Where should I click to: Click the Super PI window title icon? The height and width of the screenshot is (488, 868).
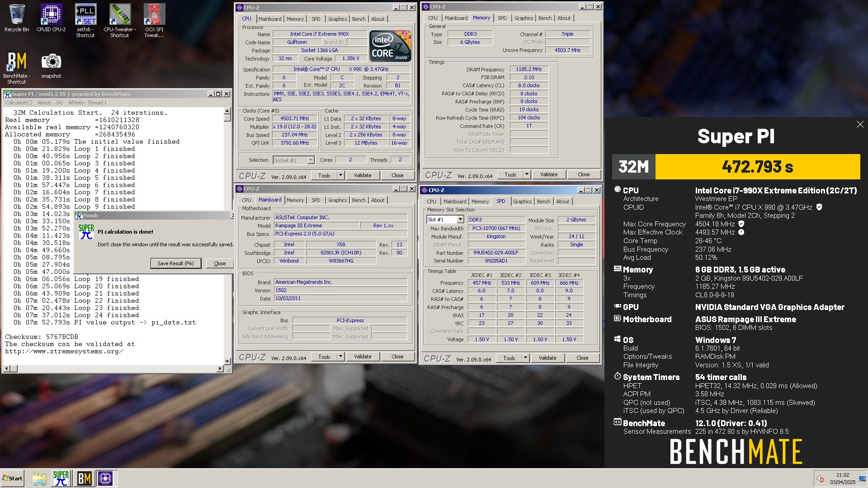click(x=7, y=94)
